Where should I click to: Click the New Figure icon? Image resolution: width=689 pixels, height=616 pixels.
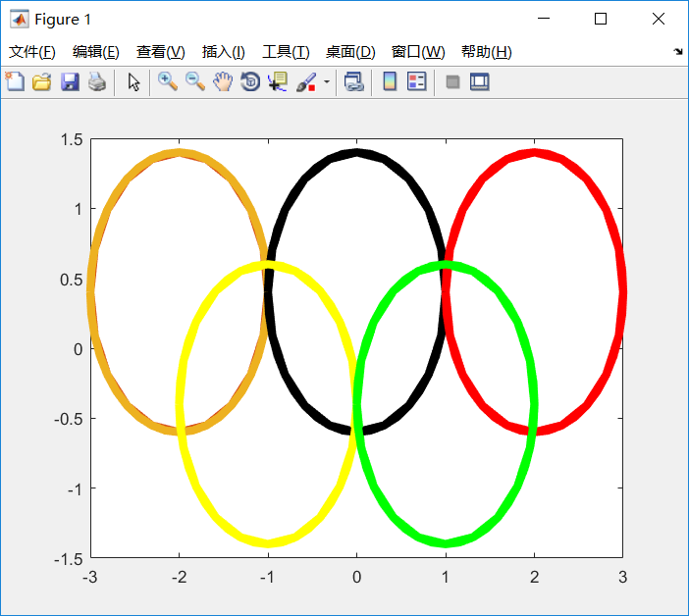coord(15,81)
